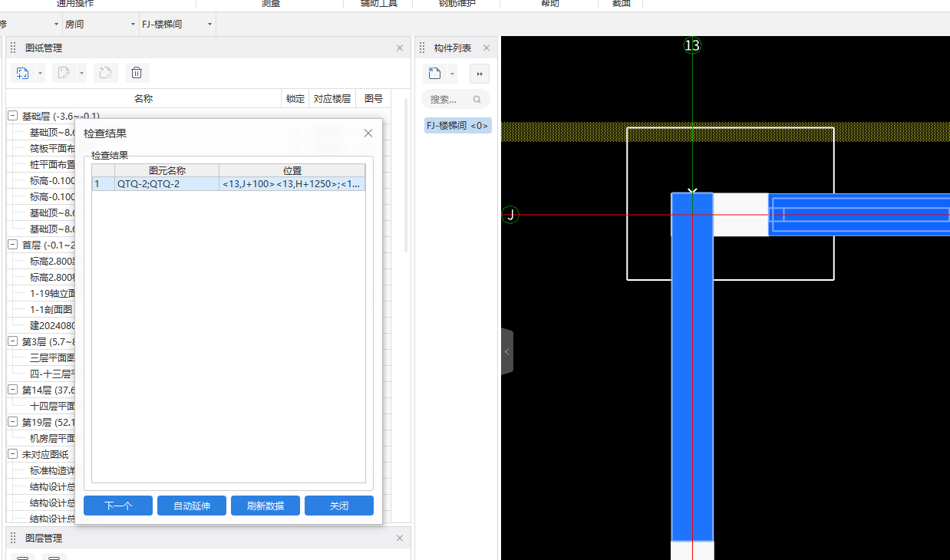This screenshot has height=560, width=950.
Task: Click the 图号 column header
Action: click(374, 98)
